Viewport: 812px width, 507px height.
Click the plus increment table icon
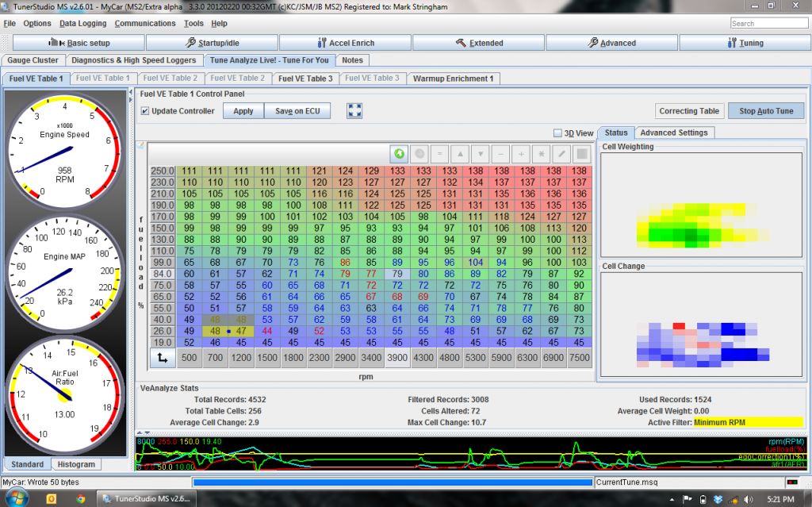[522, 153]
